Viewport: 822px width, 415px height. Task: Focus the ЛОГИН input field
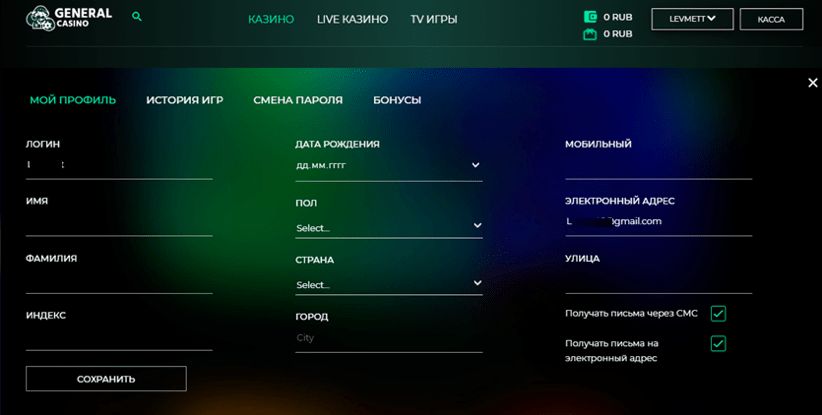coord(119,166)
